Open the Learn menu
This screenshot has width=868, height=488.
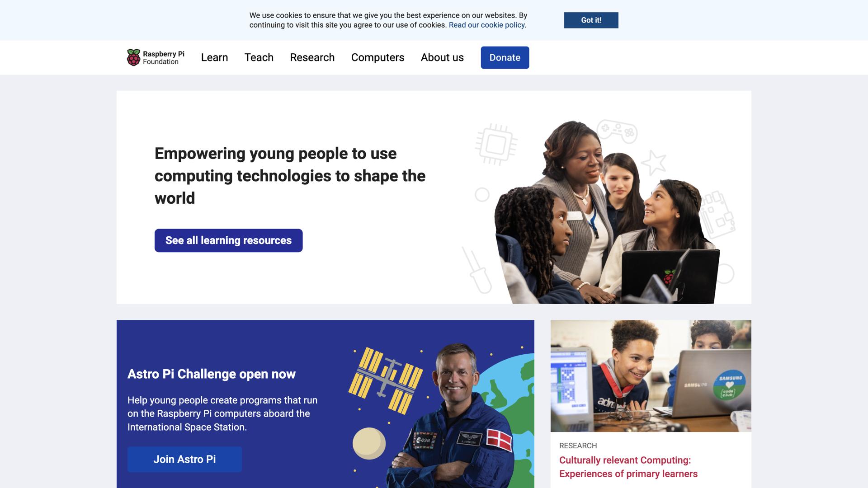pyautogui.click(x=214, y=57)
